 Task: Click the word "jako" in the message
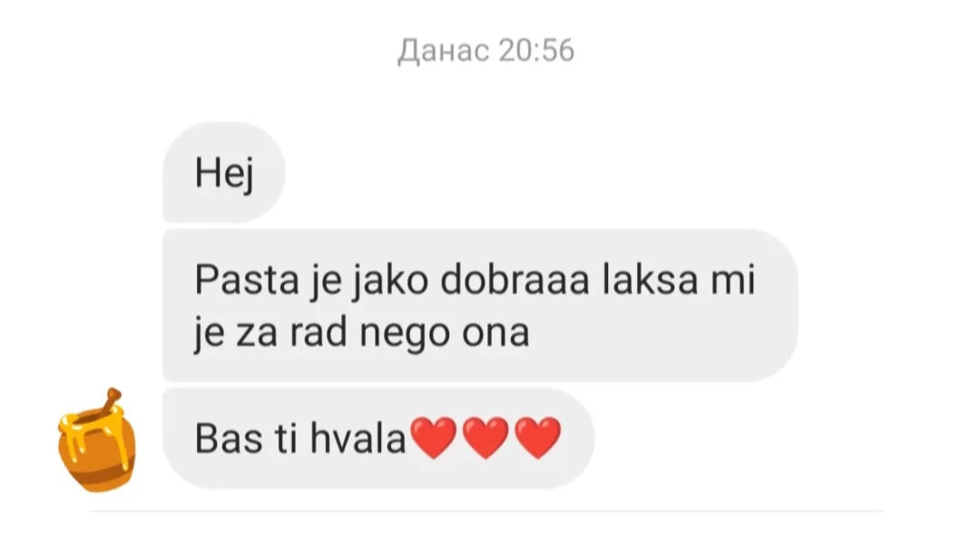[388, 279]
